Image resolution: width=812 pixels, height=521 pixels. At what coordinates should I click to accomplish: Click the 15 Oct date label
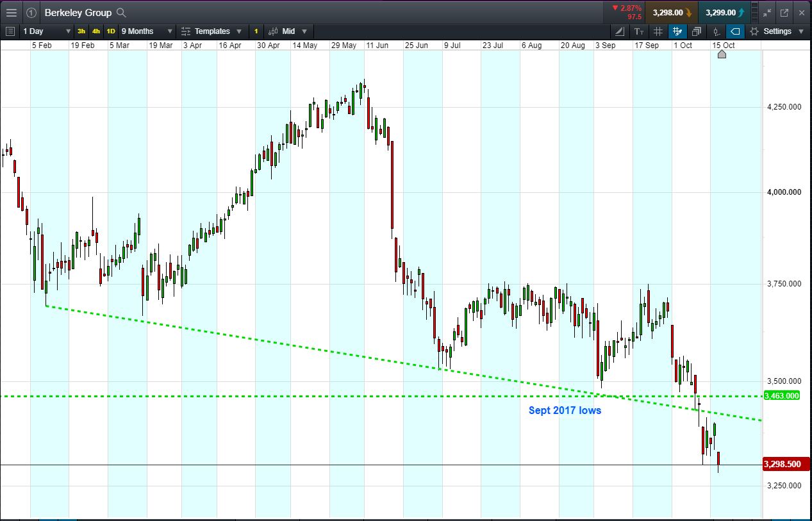point(723,45)
